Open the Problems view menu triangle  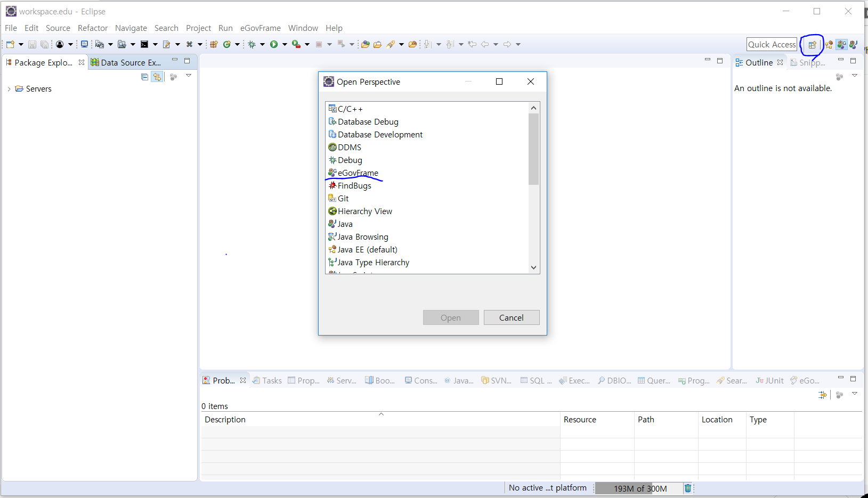[x=855, y=394]
